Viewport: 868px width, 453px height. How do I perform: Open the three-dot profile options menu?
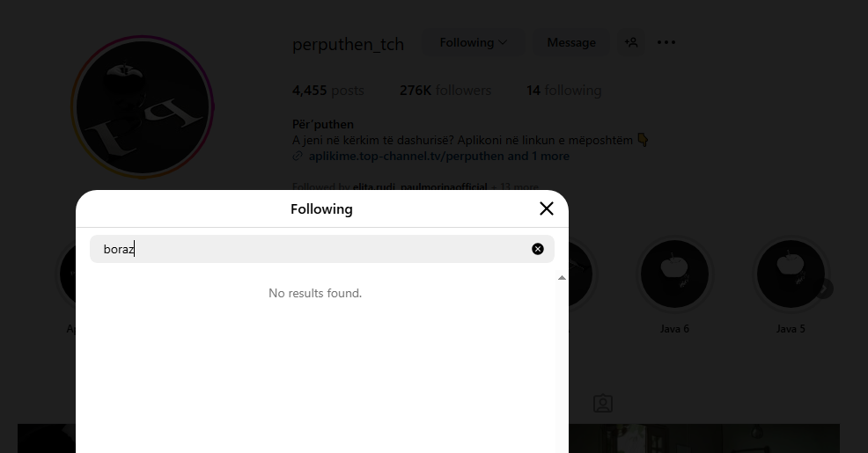[x=666, y=42]
